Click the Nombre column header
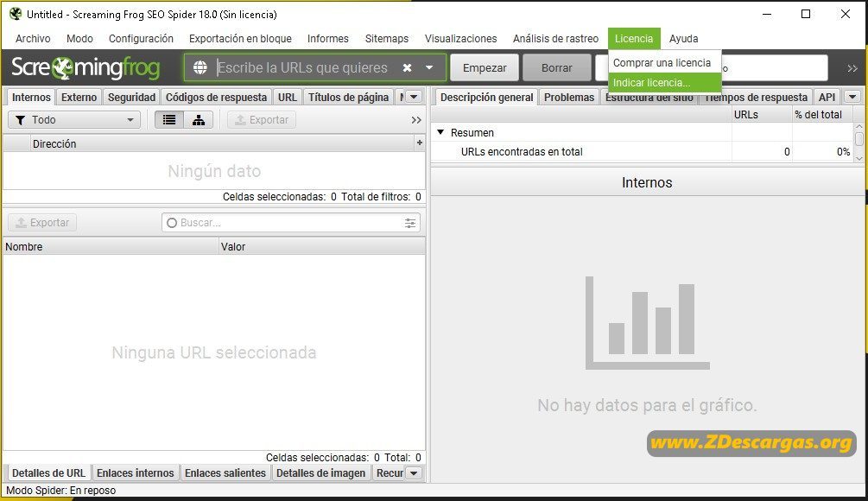The image size is (868, 501). pyautogui.click(x=111, y=246)
